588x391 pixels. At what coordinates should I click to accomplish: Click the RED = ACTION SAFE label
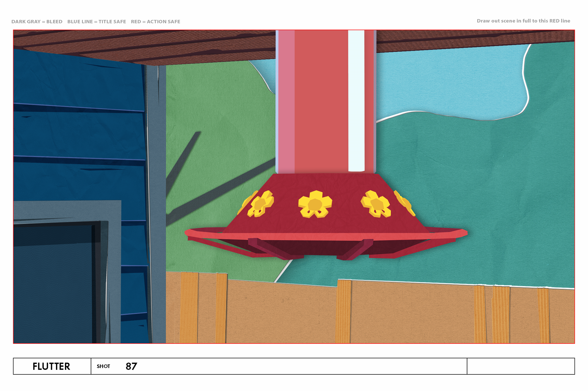click(x=155, y=21)
